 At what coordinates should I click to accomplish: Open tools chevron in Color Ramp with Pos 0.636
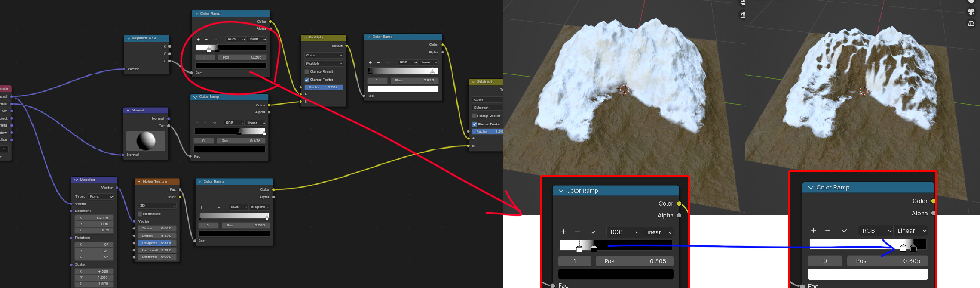tap(214, 123)
